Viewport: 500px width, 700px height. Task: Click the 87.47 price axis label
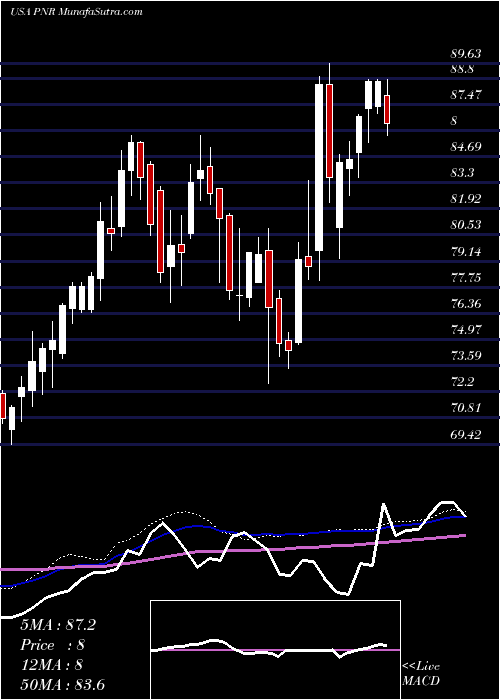[x=466, y=95]
